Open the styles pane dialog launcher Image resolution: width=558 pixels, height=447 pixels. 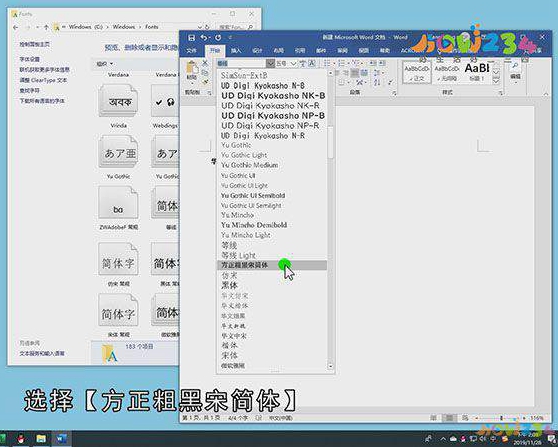(x=501, y=93)
